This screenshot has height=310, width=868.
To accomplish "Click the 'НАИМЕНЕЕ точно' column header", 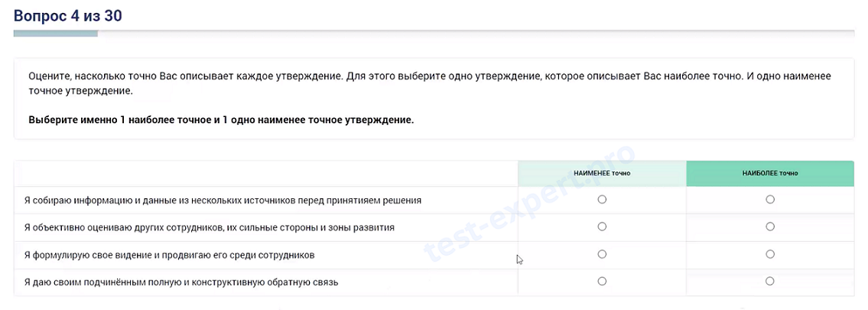I will click(602, 173).
